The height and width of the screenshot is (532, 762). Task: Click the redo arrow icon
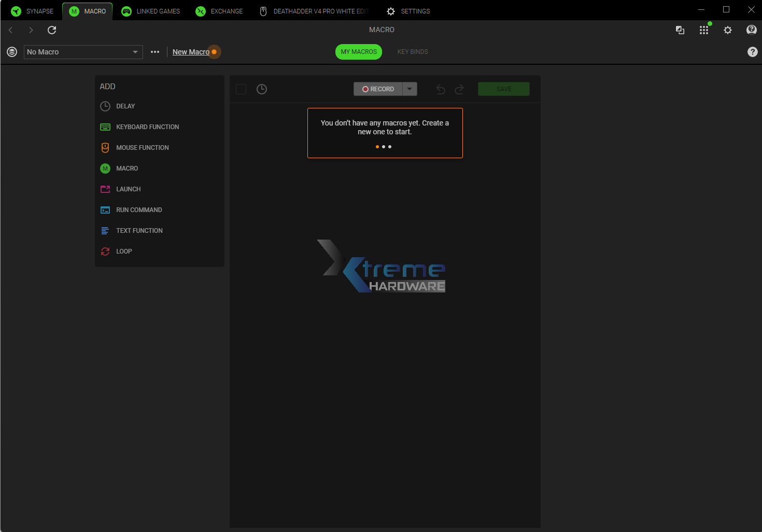(459, 89)
